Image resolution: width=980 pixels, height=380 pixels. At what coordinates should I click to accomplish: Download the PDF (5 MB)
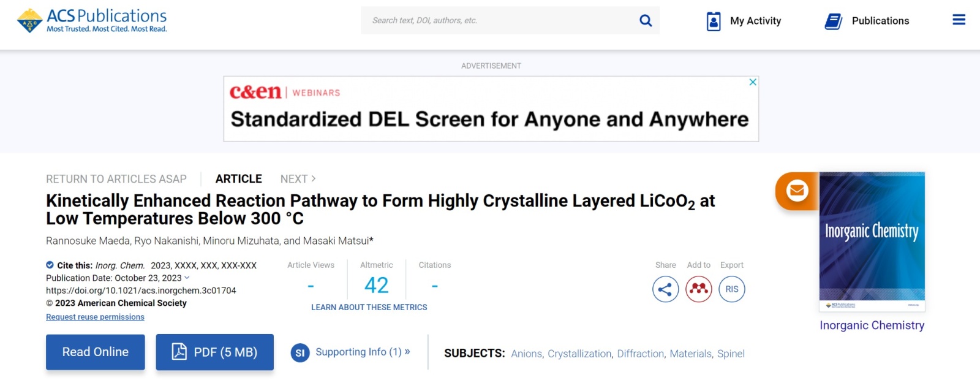(x=214, y=352)
